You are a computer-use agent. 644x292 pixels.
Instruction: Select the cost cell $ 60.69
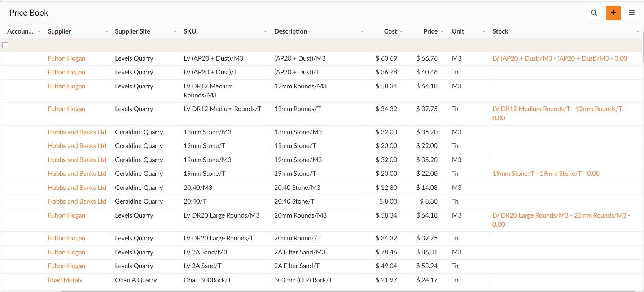pos(386,58)
